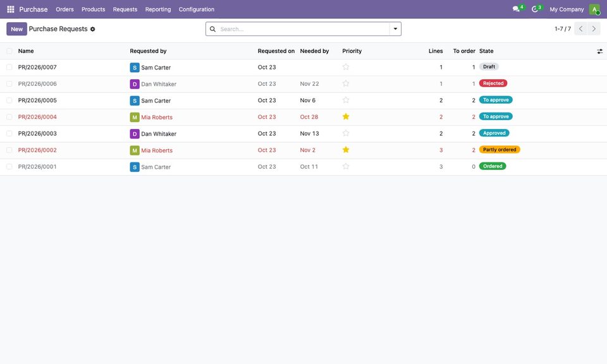
Task: Unstar priority for PR/2026/0002
Action: 346,150
